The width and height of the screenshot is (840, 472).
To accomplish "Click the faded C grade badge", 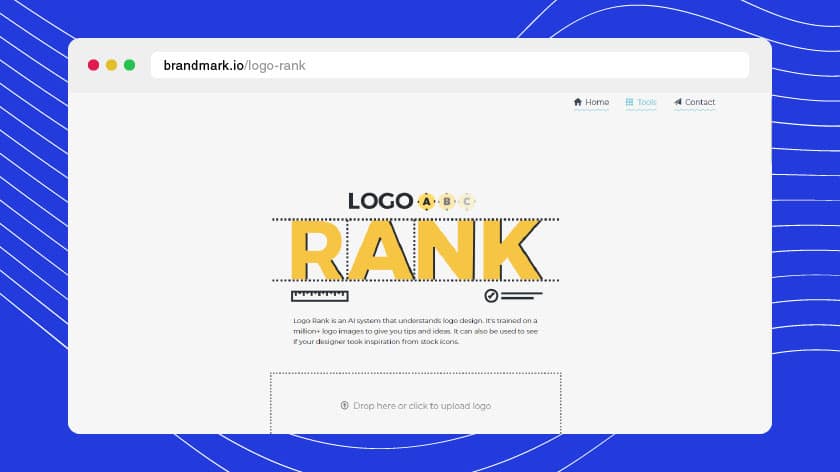I will pos(467,201).
